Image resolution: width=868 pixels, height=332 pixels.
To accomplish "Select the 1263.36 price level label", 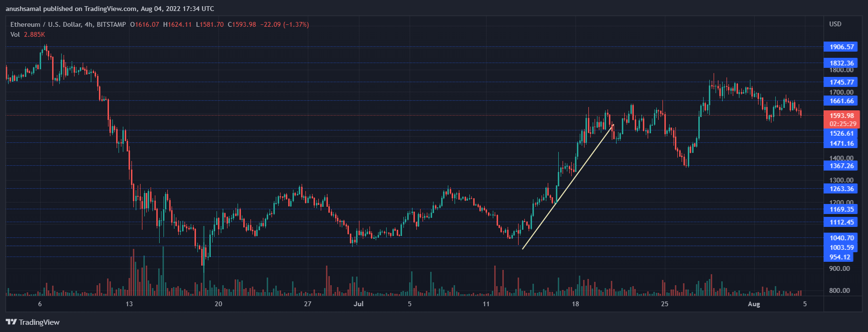I will tap(842, 189).
